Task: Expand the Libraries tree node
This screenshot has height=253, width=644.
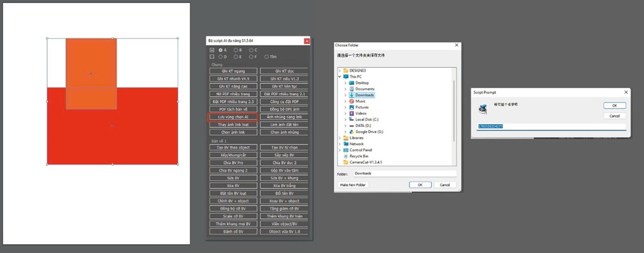Action: click(340, 138)
